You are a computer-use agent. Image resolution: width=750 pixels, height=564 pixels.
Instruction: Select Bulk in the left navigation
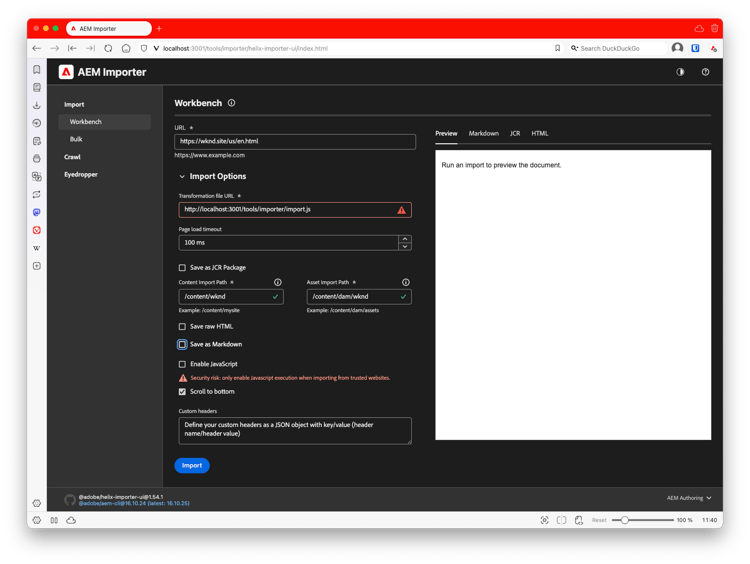pyautogui.click(x=76, y=139)
